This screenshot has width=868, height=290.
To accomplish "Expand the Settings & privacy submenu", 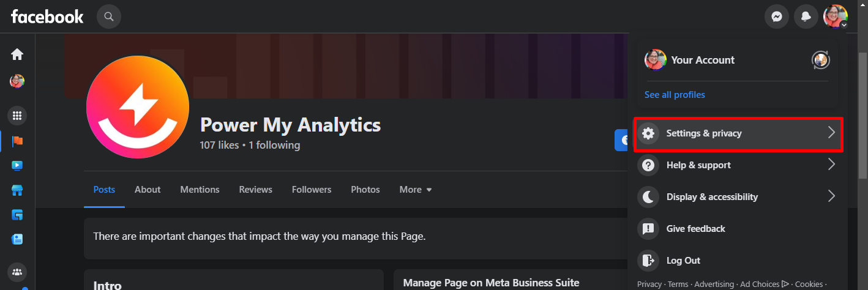I will (x=738, y=133).
